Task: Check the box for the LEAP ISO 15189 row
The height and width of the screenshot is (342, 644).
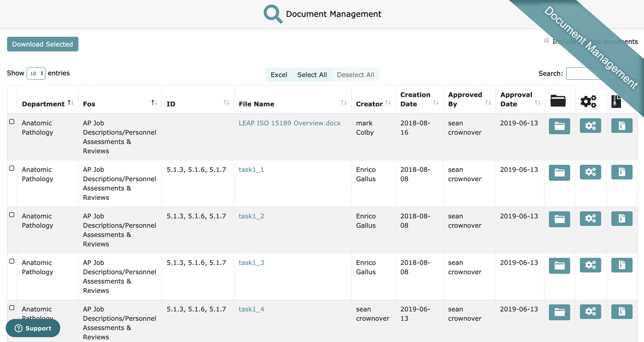Action: tap(12, 122)
